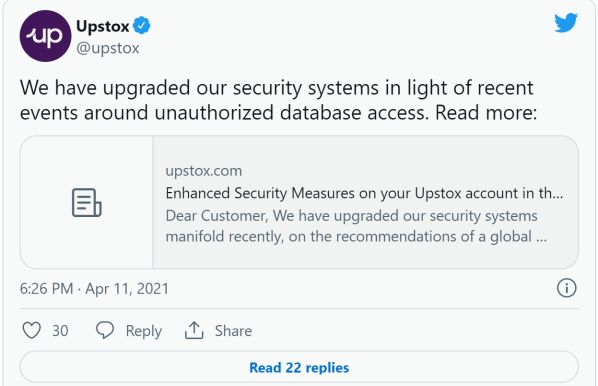Click the tweet text about security systems

tap(278, 100)
